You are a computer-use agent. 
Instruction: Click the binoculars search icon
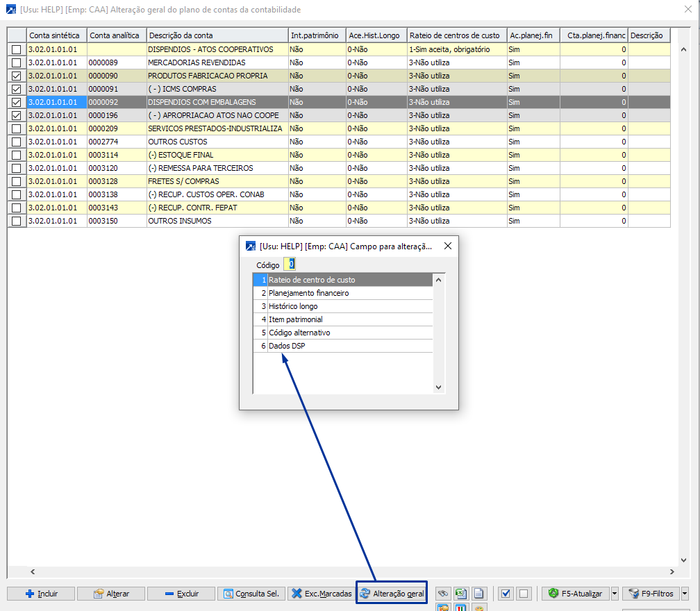[x=442, y=594]
